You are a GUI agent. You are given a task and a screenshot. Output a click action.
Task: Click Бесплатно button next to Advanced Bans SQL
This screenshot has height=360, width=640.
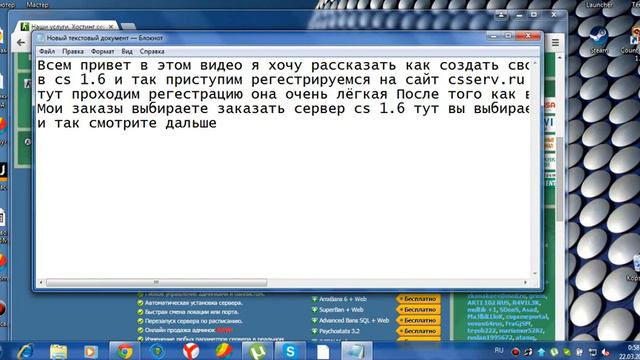point(418,320)
